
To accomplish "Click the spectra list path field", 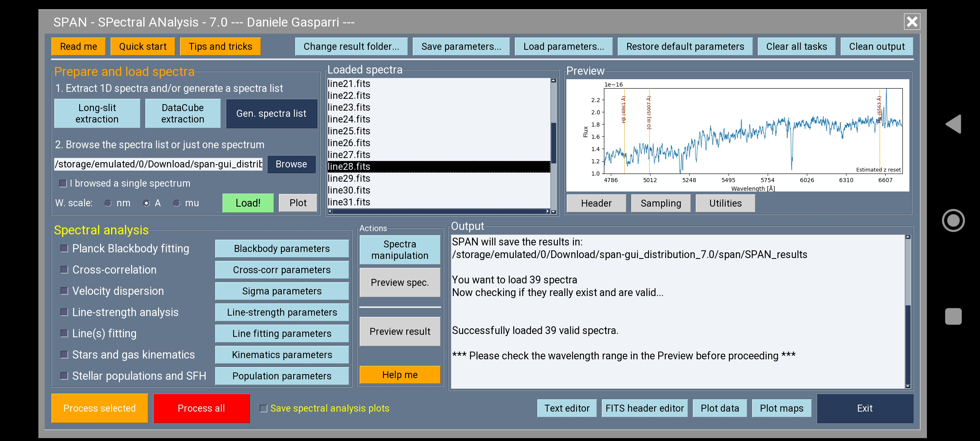I will click(158, 164).
